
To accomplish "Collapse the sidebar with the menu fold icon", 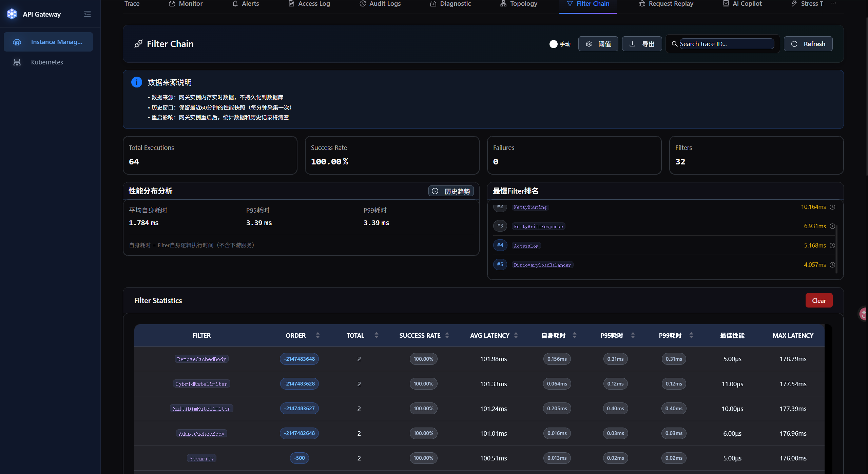I will point(88,14).
